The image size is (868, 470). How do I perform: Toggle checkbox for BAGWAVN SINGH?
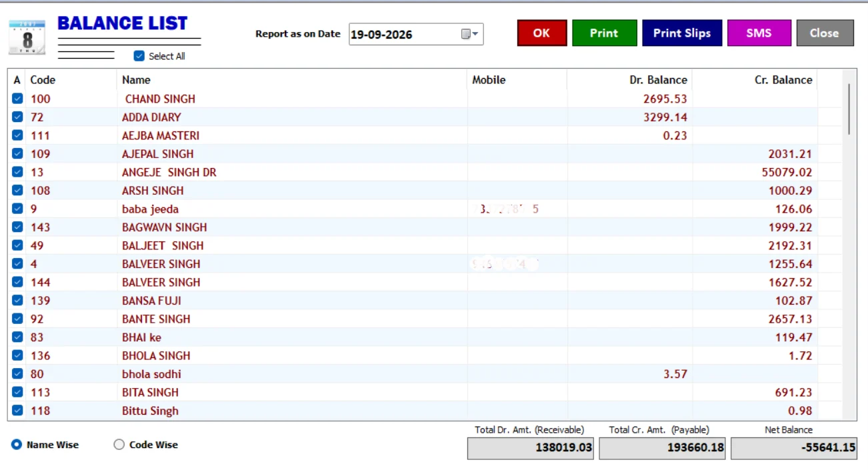pyautogui.click(x=17, y=227)
